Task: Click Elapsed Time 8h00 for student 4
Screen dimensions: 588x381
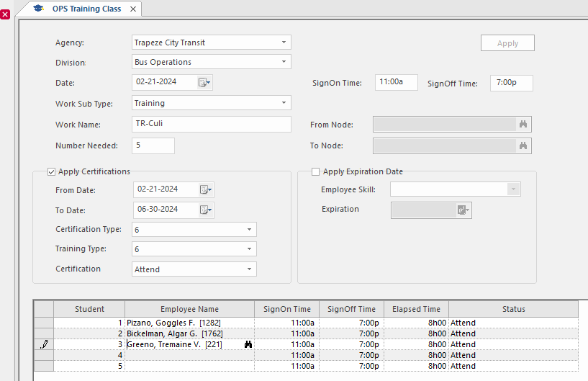Action: [416, 355]
